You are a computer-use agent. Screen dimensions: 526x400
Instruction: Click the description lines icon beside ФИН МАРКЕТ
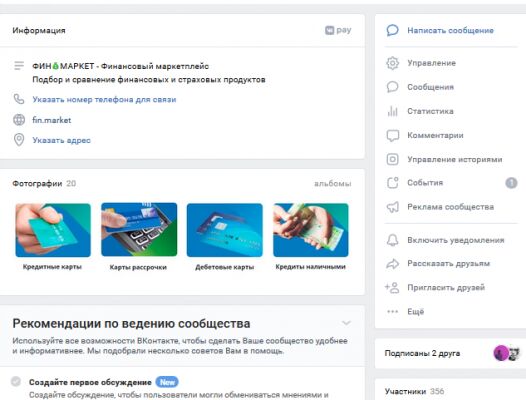pos(19,65)
